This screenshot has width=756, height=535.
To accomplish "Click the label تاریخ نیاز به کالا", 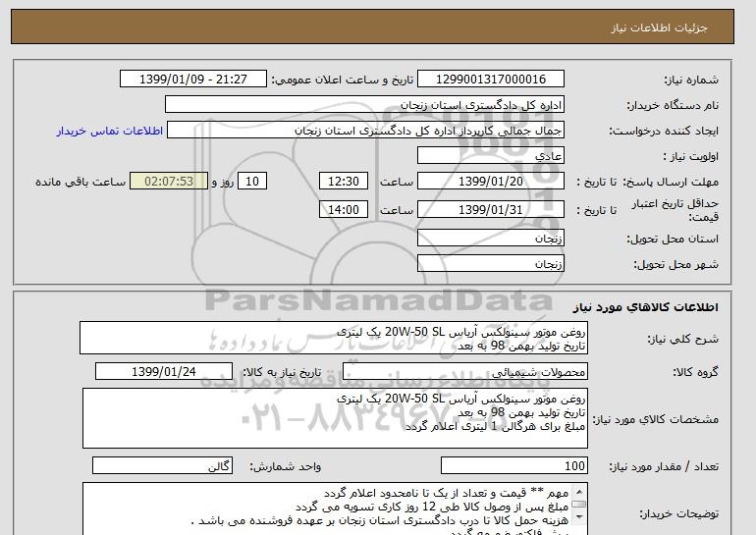I will pyautogui.click(x=282, y=372).
